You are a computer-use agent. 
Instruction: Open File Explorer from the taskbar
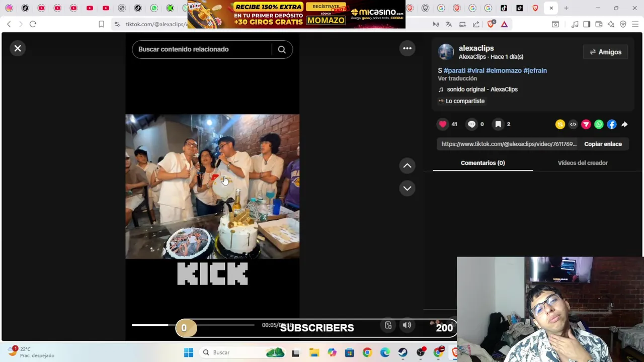tap(314, 352)
